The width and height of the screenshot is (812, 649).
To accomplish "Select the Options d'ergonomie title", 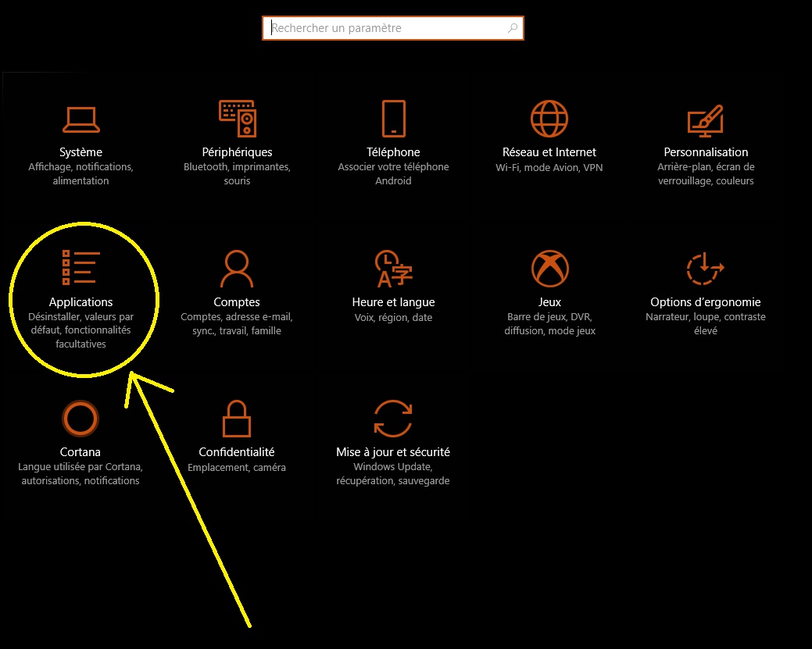I will [705, 302].
